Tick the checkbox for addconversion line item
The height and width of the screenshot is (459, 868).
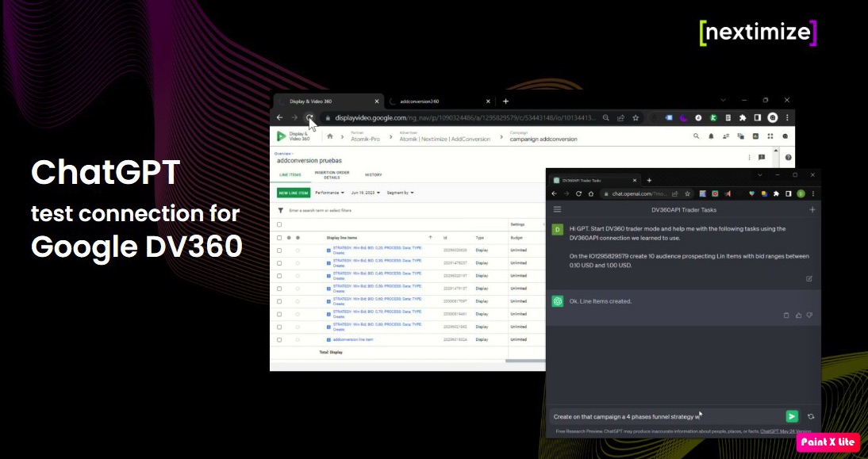[279, 339]
